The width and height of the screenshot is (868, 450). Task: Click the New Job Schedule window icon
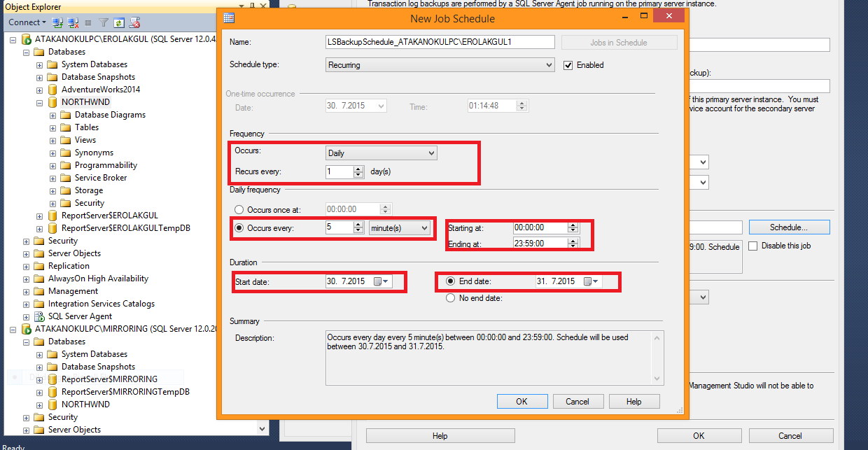229,19
